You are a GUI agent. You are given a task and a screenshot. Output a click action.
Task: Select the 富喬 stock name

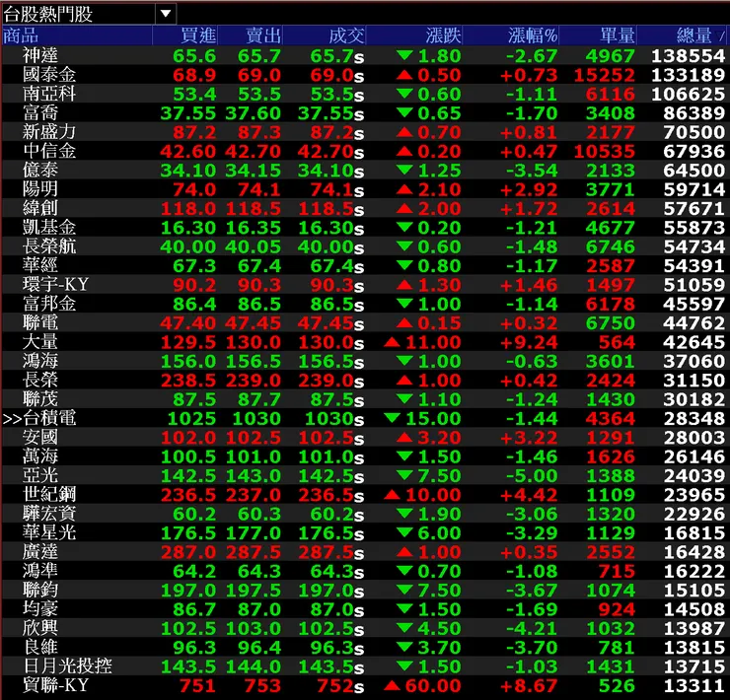[x=40, y=113]
